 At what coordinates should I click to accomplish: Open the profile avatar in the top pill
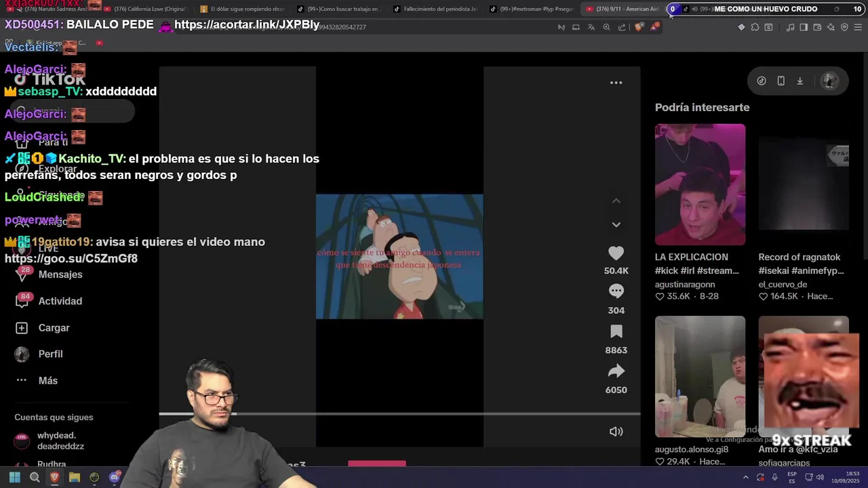[829, 81]
